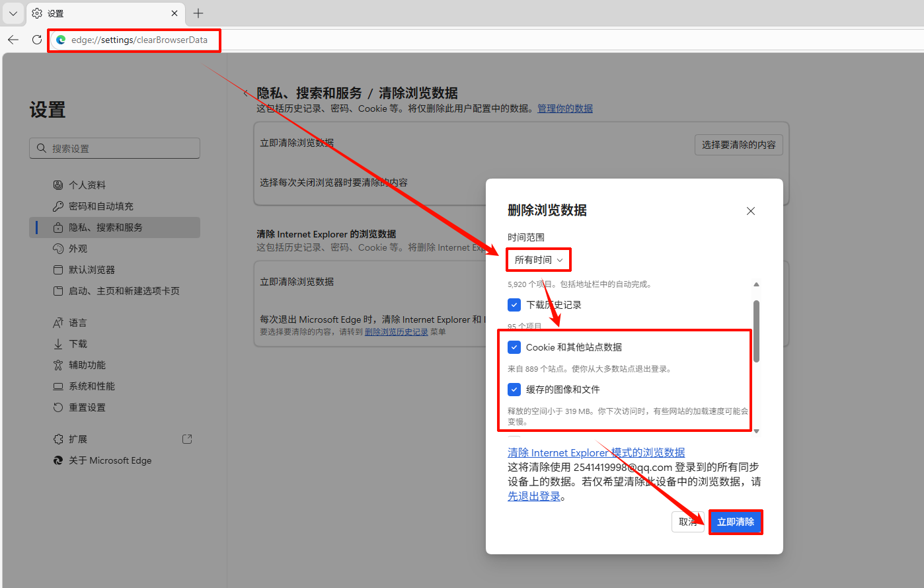
Task: Click the blue 立即清除 button
Action: pos(736,522)
